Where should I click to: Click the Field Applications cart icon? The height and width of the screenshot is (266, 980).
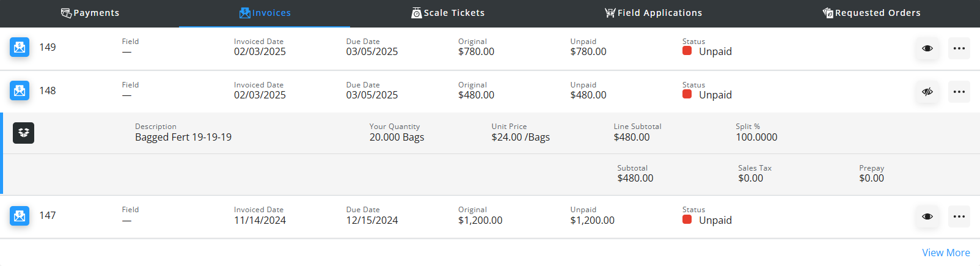coord(610,13)
